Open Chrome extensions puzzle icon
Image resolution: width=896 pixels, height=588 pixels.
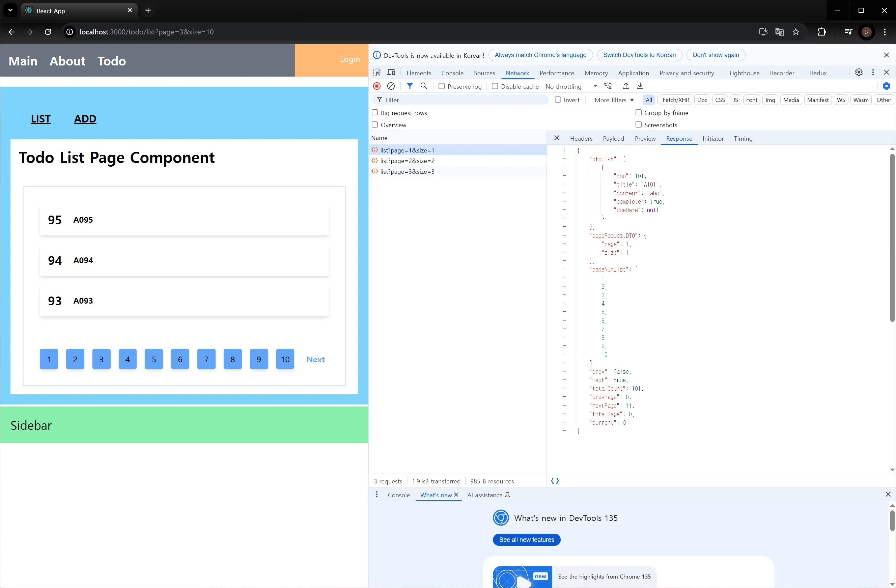(x=821, y=32)
